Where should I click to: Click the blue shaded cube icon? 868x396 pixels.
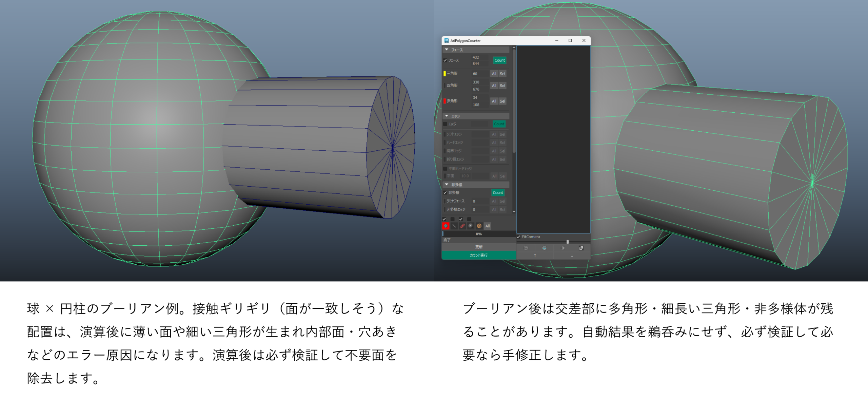(544, 248)
